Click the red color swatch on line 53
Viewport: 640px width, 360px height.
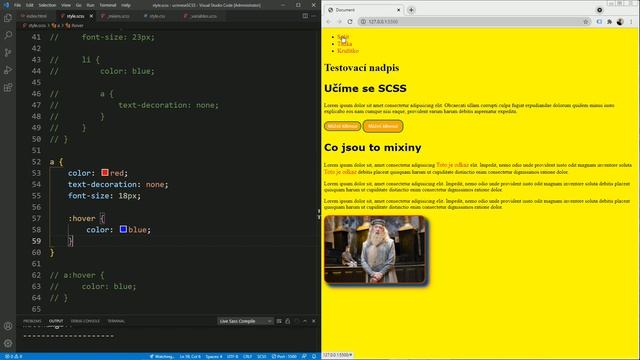tap(105, 173)
